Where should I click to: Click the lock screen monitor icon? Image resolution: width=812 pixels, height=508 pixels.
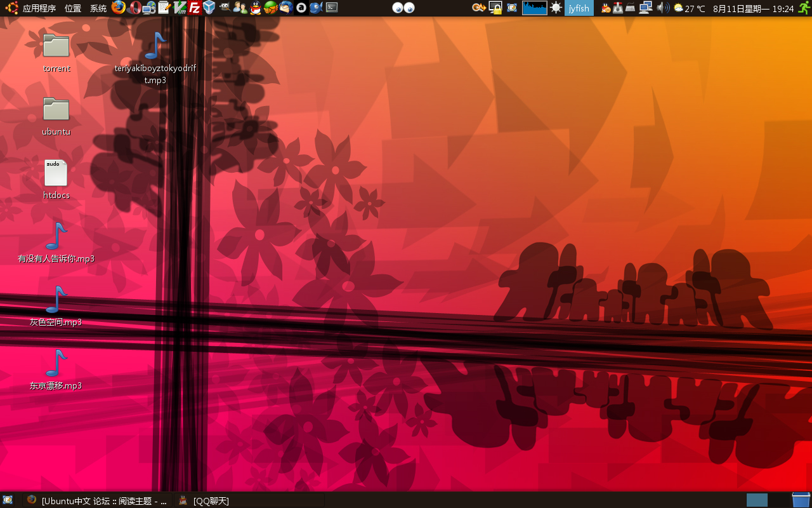tap(495, 8)
